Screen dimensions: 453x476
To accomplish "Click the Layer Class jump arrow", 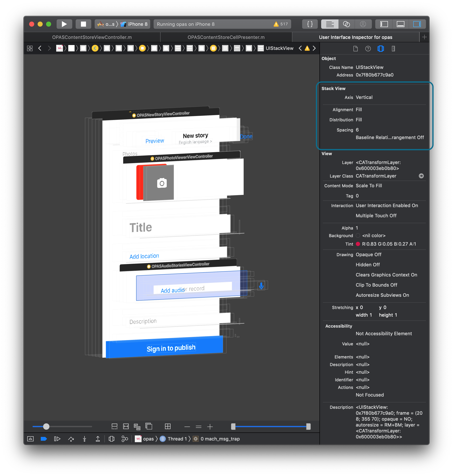I will click(421, 176).
